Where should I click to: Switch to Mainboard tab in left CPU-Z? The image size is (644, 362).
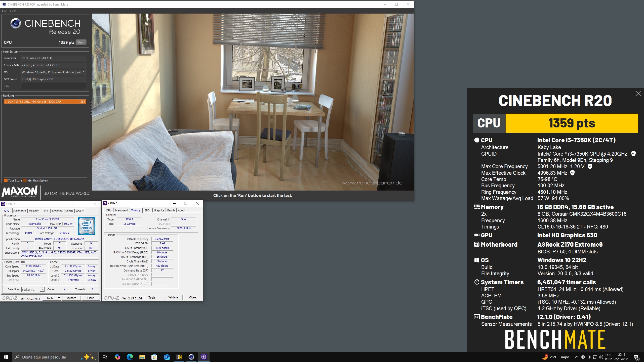click(20, 211)
